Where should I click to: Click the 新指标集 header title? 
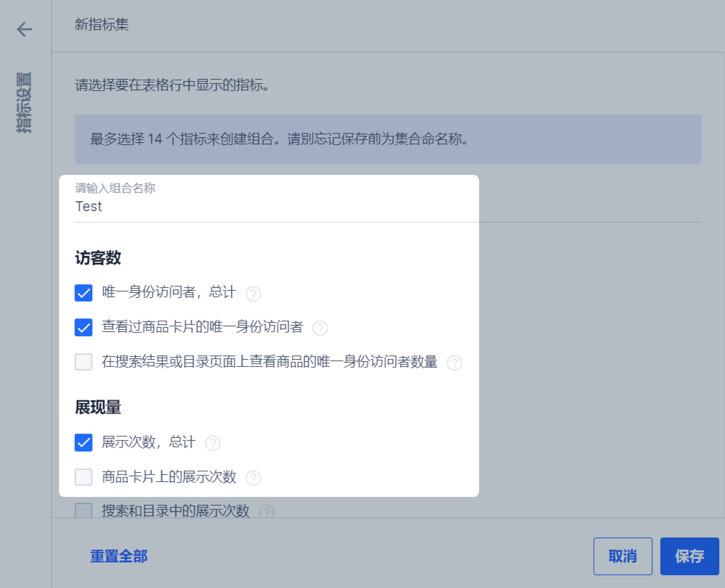(102, 25)
